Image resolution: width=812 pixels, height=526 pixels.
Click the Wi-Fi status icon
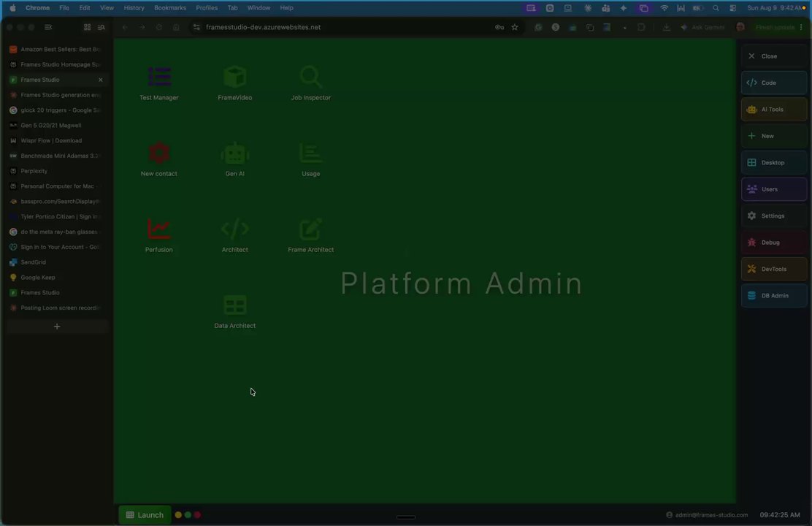[664, 8]
